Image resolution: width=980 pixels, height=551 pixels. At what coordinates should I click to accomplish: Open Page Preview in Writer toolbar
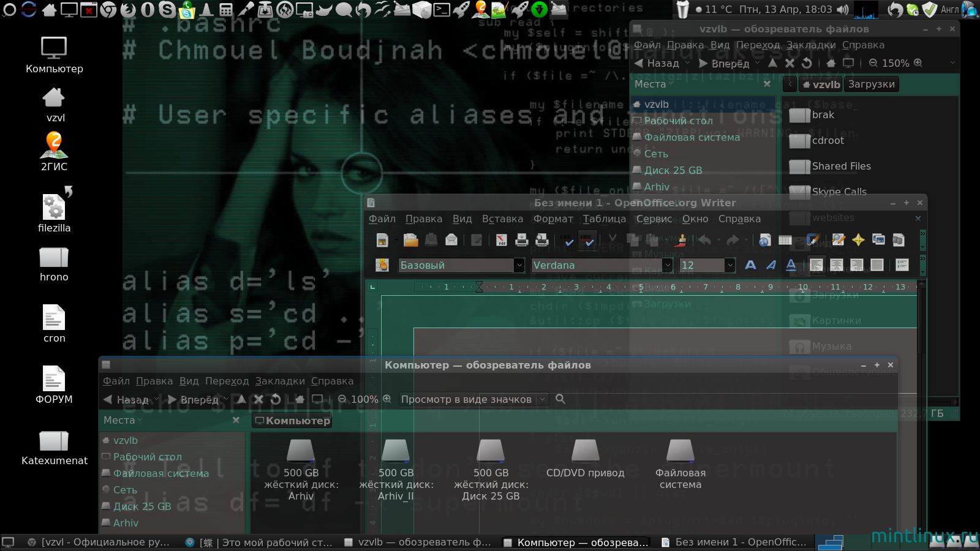click(541, 241)
